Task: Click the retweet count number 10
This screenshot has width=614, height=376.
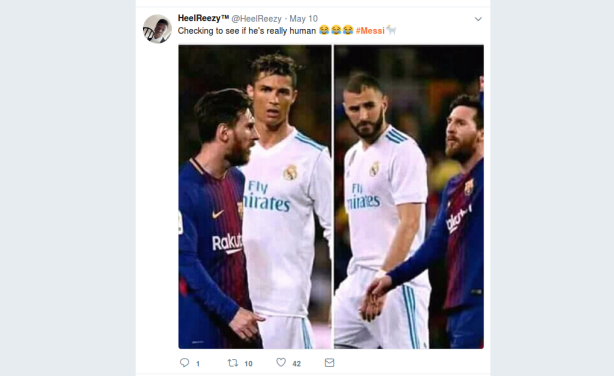Action: pyautogui.click(x=248, y=364)
